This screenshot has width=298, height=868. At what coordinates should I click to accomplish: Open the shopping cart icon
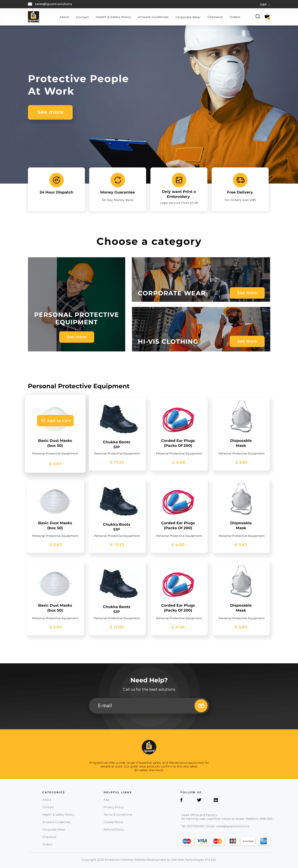point(267,17)
